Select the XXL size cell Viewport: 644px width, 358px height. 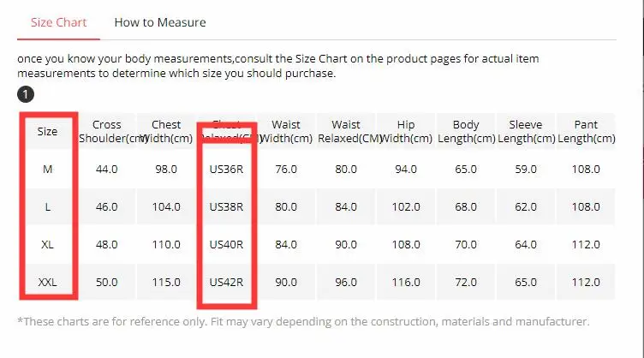click(x=47, y=283)
